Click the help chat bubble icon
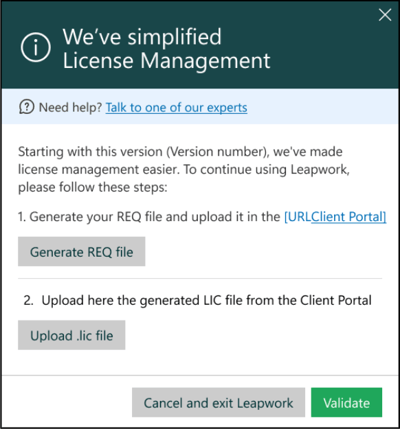The image size is (400, 429). coord(27,107)
